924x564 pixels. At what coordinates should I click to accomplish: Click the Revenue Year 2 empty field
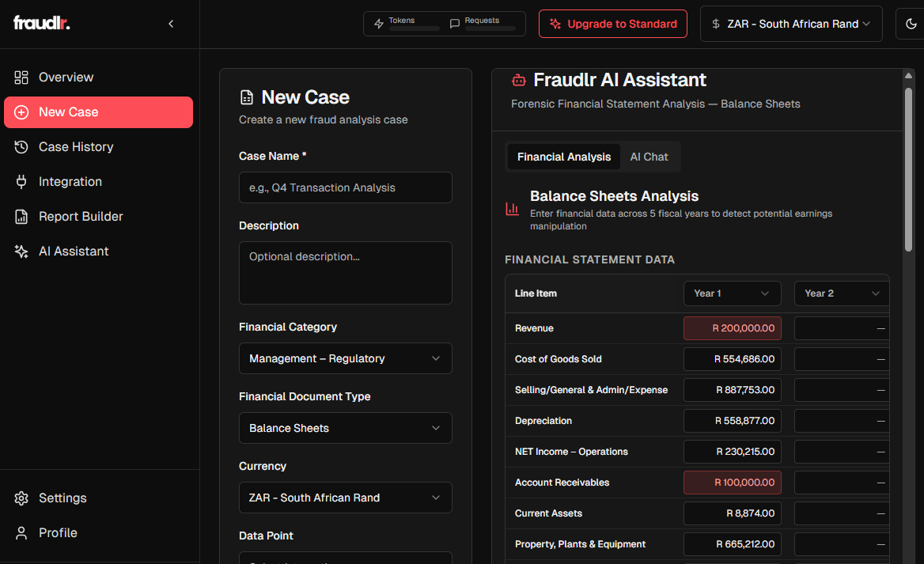(842, 328)
